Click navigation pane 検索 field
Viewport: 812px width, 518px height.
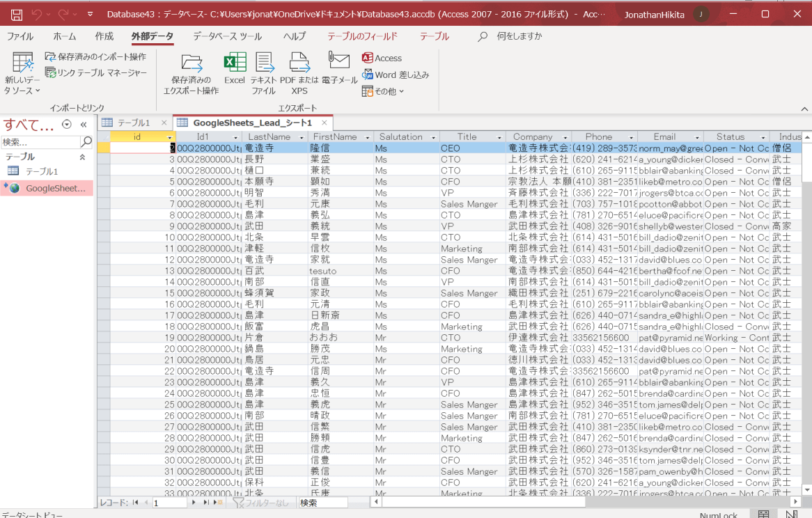40,142
